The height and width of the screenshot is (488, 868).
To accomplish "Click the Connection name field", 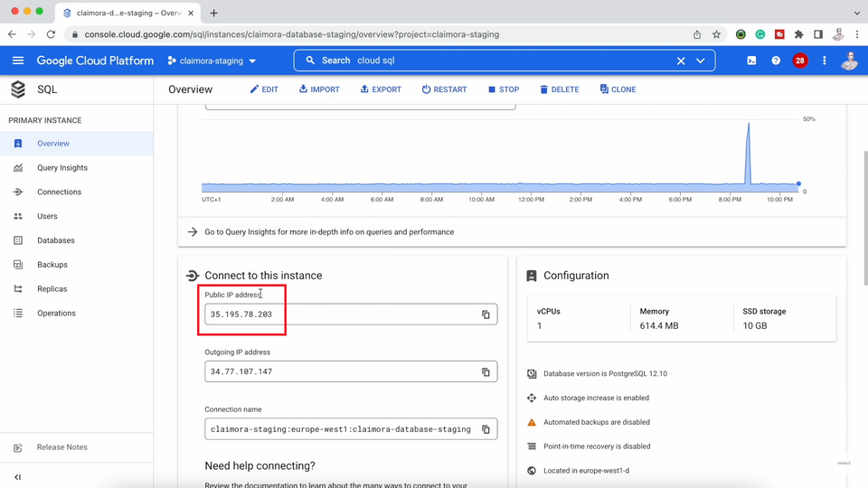I will [351, 429].
